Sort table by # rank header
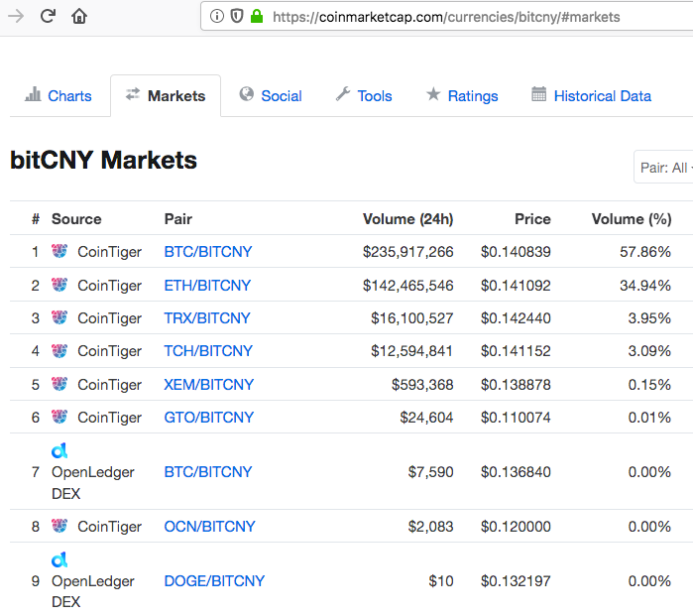The height and width of the screenshot is (616, 693). [36, 219]
